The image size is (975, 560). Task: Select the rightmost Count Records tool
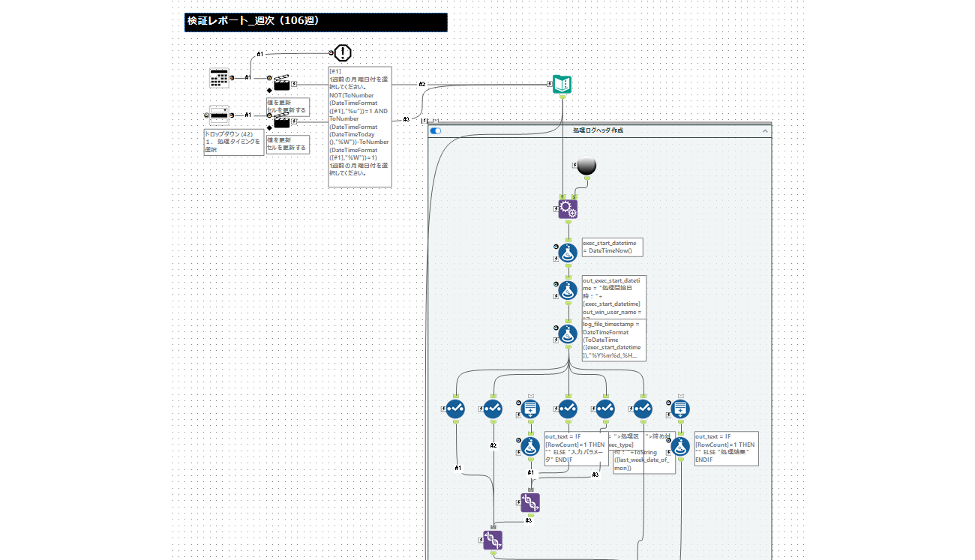pyautogui.click(x=679, y=409)
